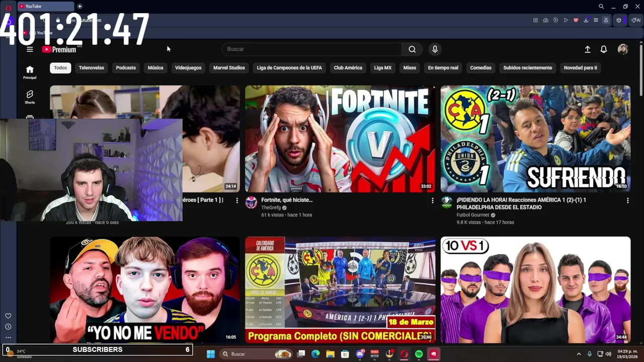
Task: Select the Música filter chip
Action: click(155, 68)
